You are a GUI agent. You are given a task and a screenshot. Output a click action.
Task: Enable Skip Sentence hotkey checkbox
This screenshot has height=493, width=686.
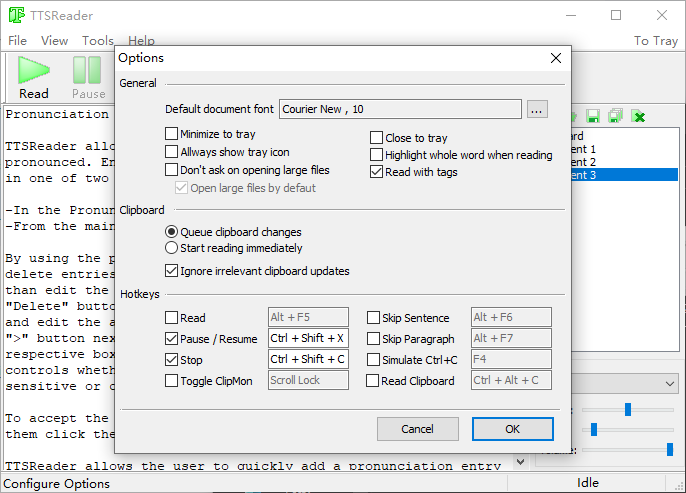coord(373,317)
